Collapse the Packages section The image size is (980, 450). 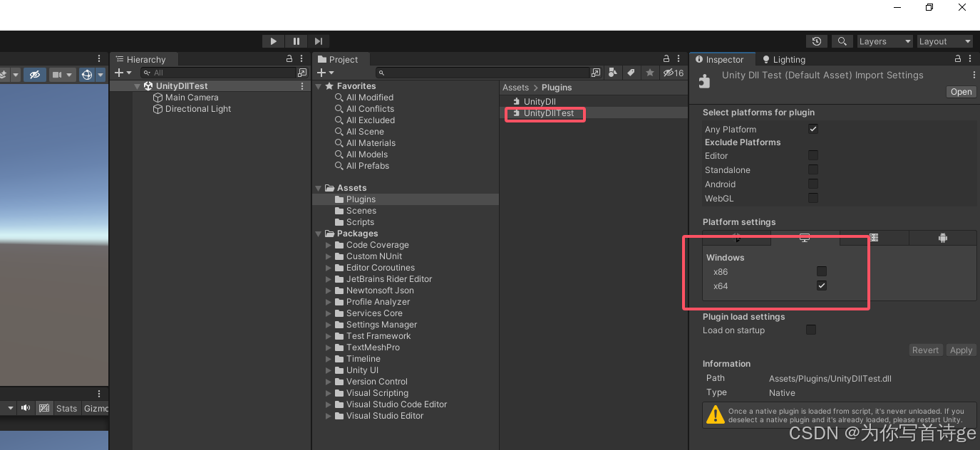coord(319,234)
